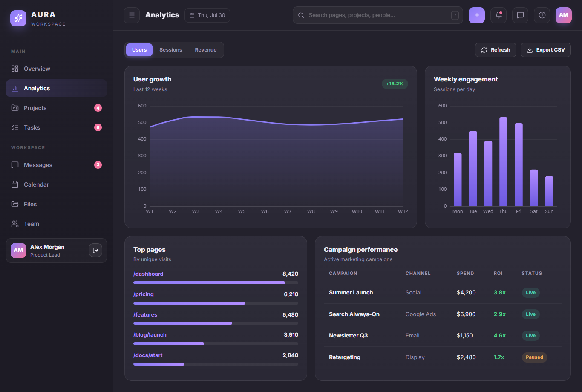
Task: Select the Users tab
Action: coord(139,50)
